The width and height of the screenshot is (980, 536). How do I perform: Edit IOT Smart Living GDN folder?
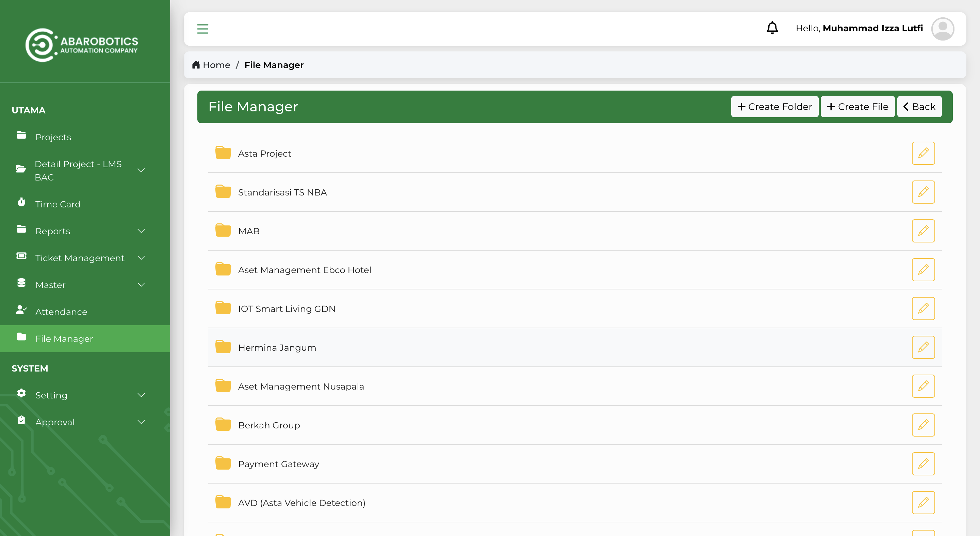(923, 309)
